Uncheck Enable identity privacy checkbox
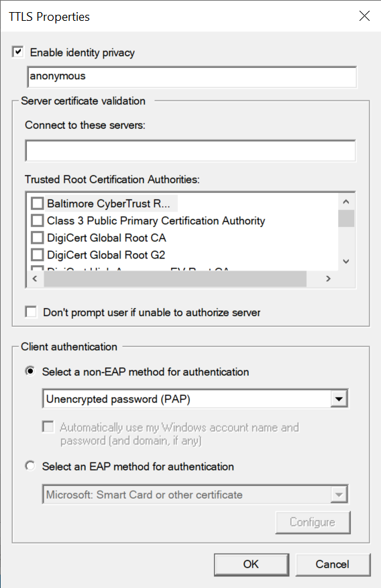 [18, 52]
